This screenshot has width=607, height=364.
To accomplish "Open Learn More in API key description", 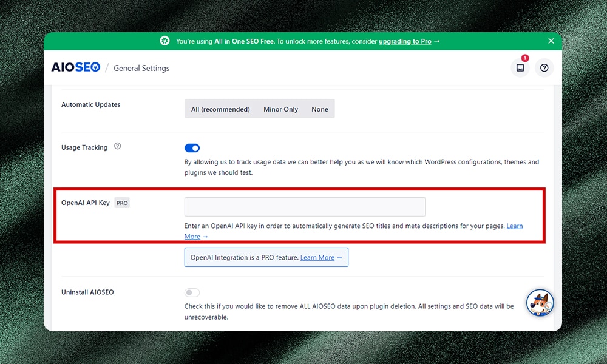I will click(x=514, y=226).
